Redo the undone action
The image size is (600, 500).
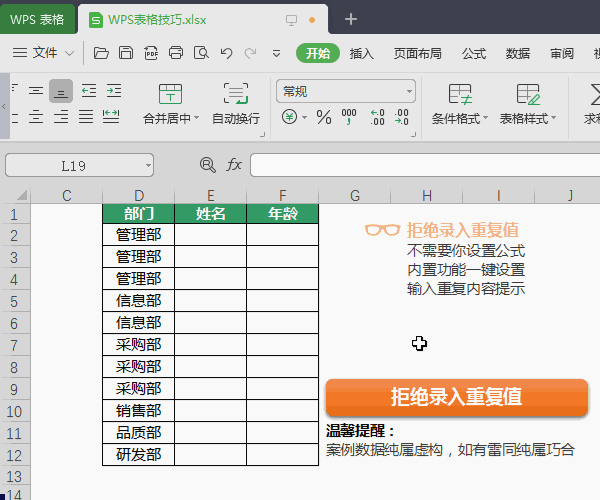[x=251, y=53]
